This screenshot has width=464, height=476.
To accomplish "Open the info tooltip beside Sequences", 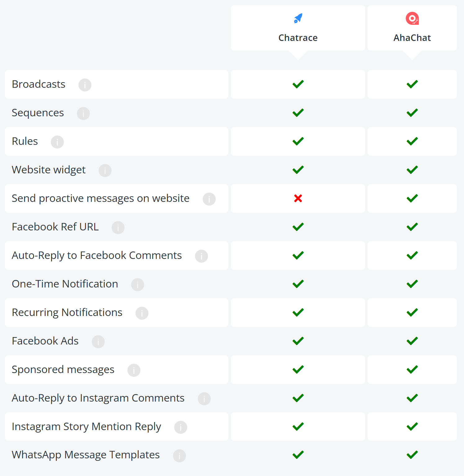I will click(83, 113).
